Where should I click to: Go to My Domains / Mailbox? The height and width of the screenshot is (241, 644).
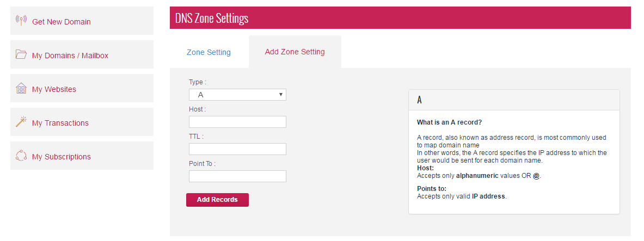tap(70, 55)
